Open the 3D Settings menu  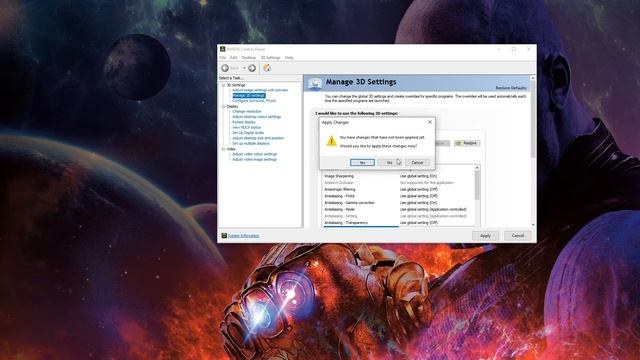tap(270, 58)
